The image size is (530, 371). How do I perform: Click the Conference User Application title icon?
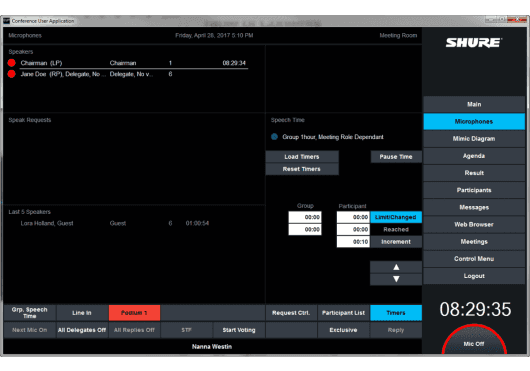6,21
